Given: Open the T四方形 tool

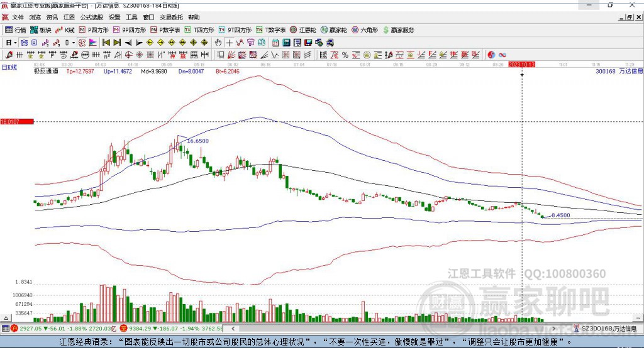Looking at the screenshot, I should point(199,30).
